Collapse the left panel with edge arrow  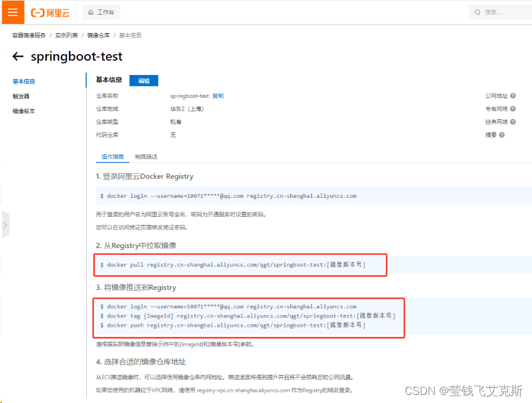coord(5,224)
